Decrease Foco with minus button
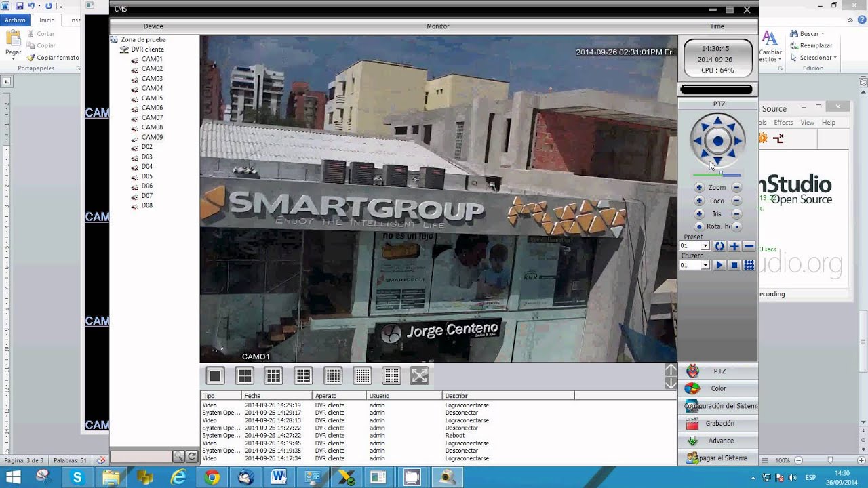 click(x=736, y=201)
